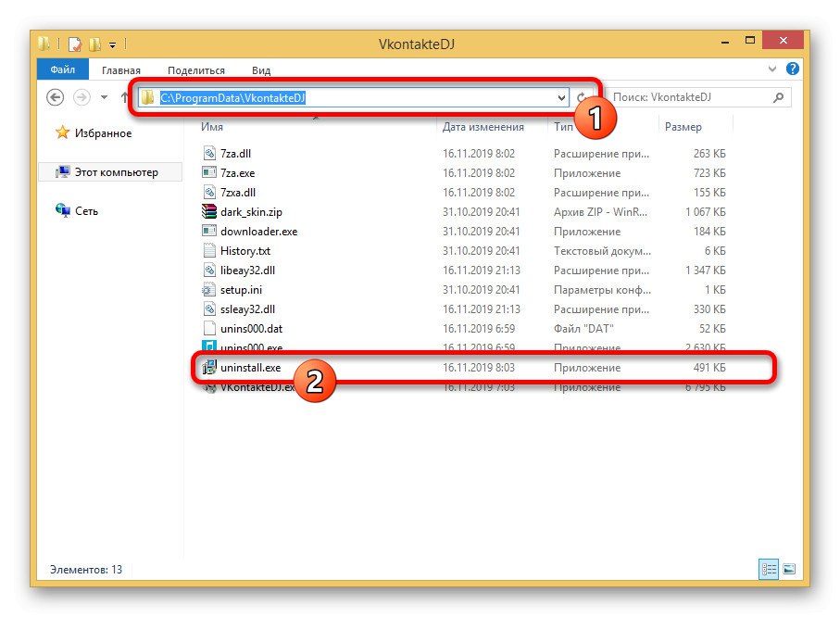Click the 491 КБ size value
The height and width of the screenshot is (617, 840).
click(709, 368)
